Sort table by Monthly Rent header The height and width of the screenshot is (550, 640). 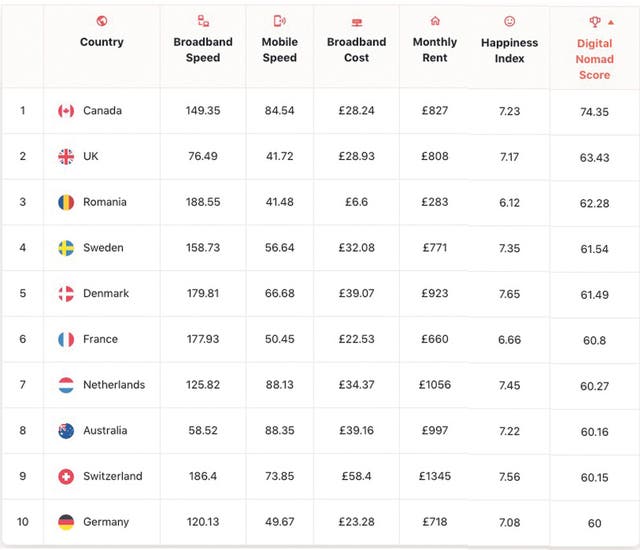[x=435, y=50]
